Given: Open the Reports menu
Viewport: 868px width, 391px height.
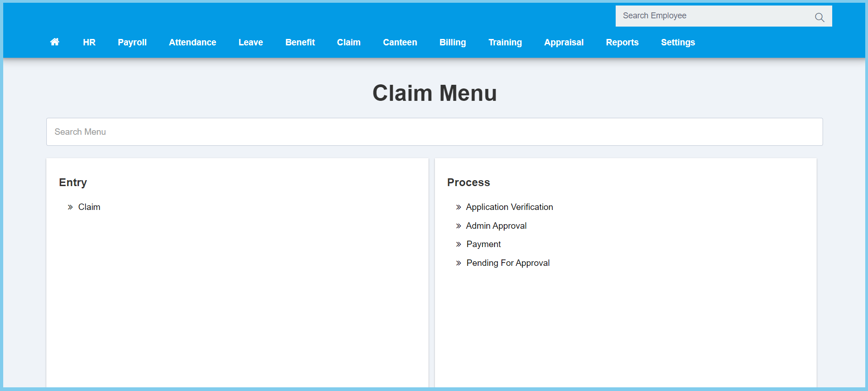Looking at the screenshot, I should point(622,42).
